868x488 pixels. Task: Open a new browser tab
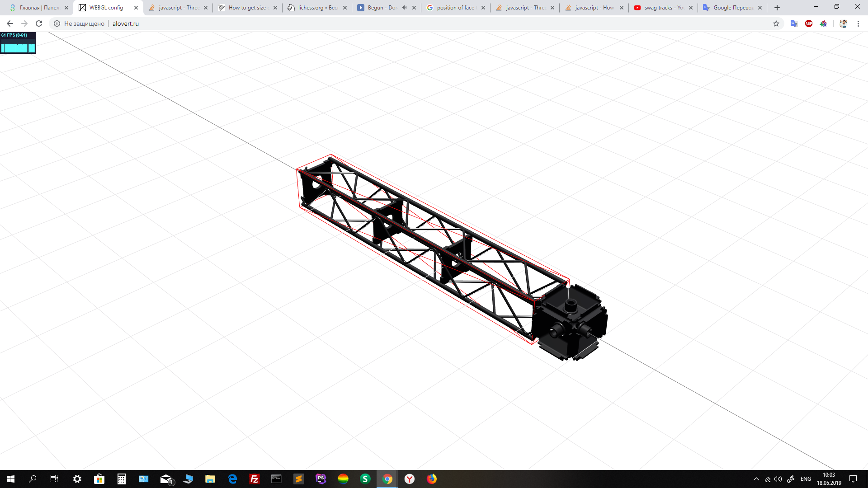tap(777, 8)
